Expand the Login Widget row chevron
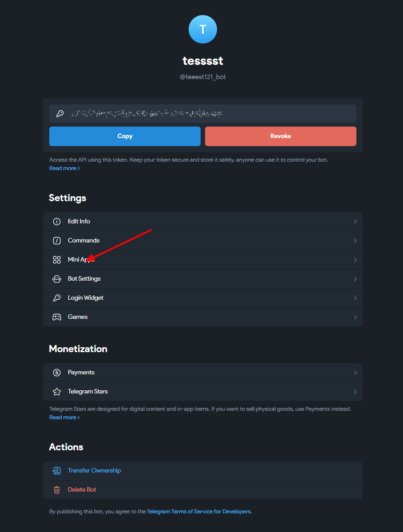 click(x=355, y=298)
